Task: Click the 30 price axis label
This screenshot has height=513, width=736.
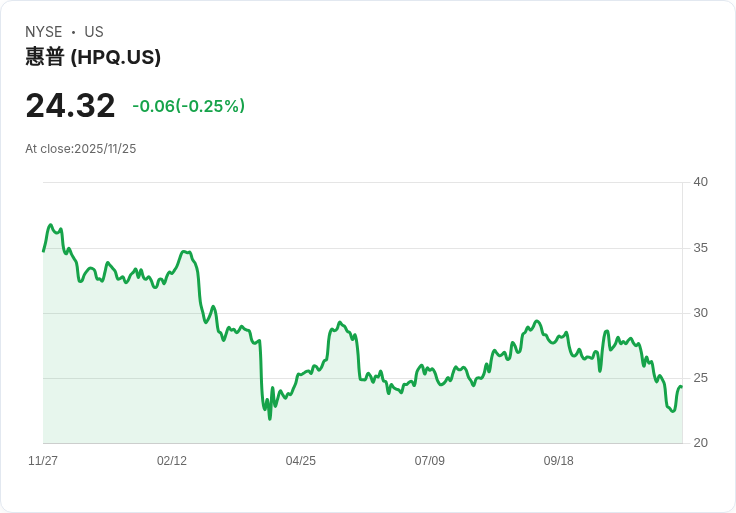Action: pyautogui.click(x=700, y=313)
